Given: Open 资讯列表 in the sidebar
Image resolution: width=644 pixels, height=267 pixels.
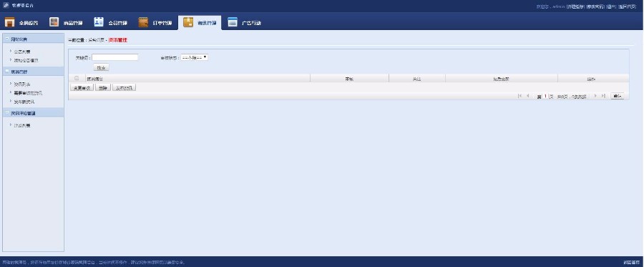Looking at the screenshot, I should (x=21, y=84).
